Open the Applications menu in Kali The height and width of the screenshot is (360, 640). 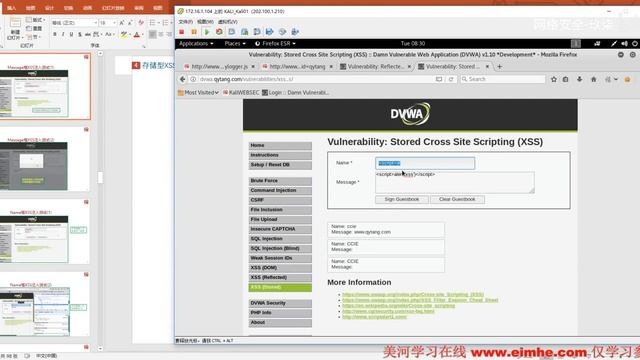[x=196, y=44]
